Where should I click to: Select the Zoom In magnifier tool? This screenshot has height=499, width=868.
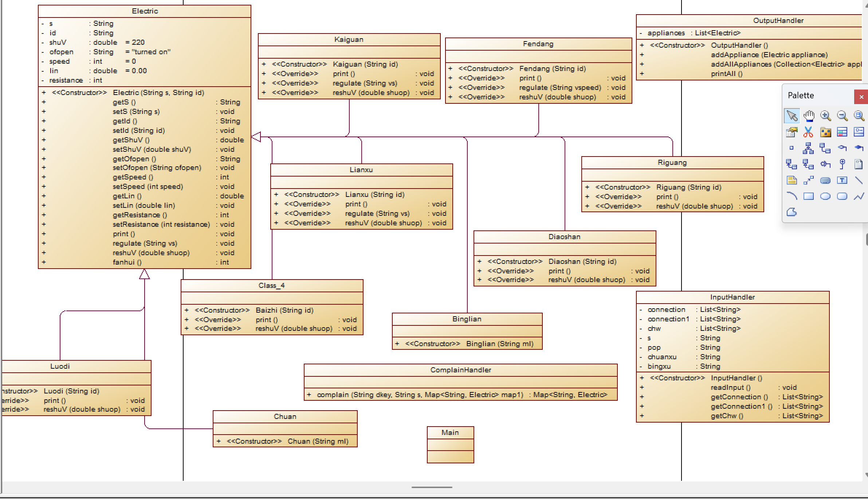click(x=825, y=116)
